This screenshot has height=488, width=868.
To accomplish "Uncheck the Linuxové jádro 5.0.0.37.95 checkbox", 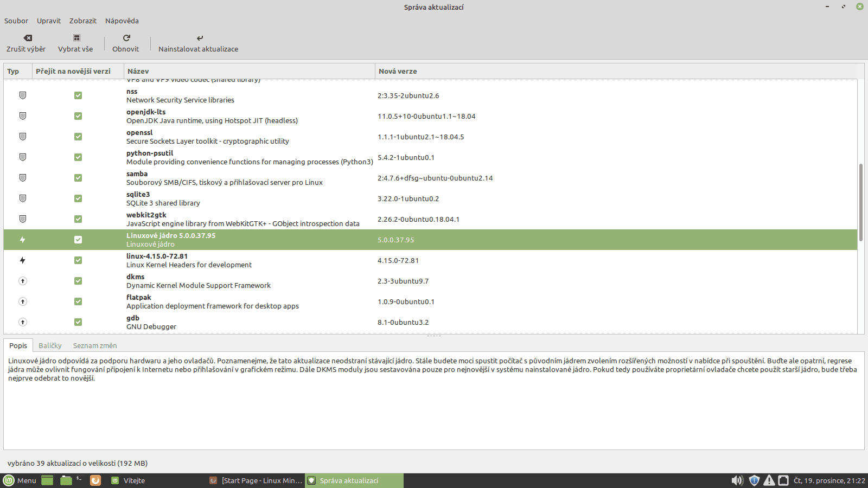I will 78,239.
